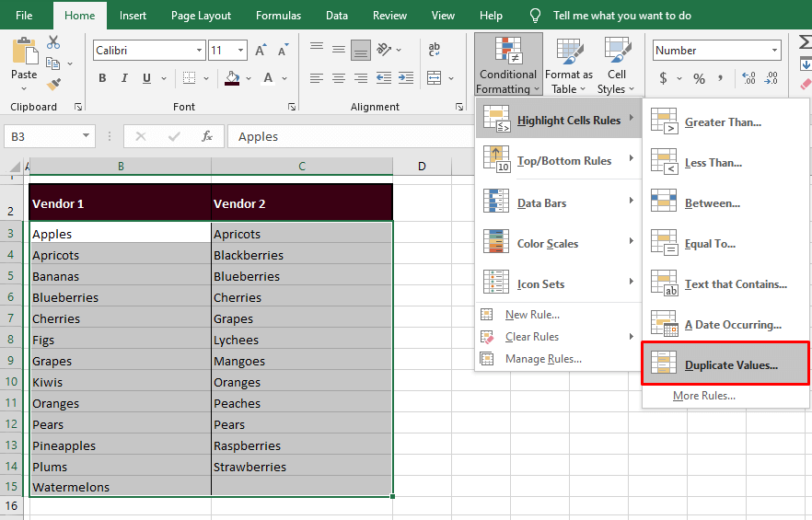Click the Orientation text rotation icon
Viewport: 812px width, 520px height.
click(x=384, y=49)
